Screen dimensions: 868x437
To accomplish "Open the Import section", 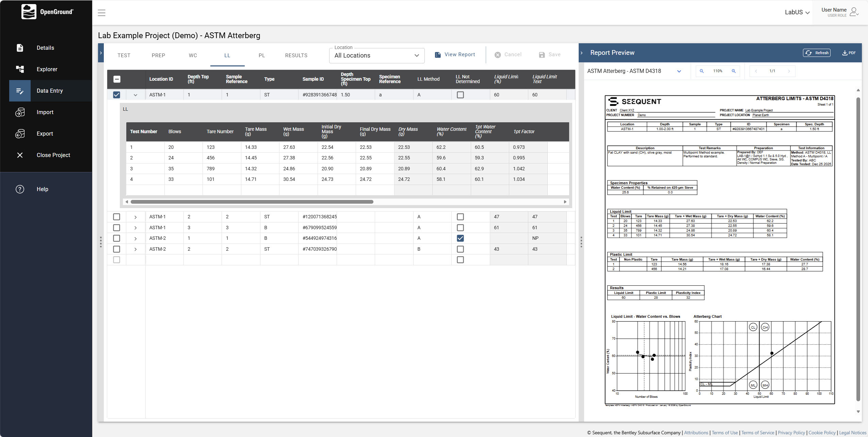I will [45, 112].
